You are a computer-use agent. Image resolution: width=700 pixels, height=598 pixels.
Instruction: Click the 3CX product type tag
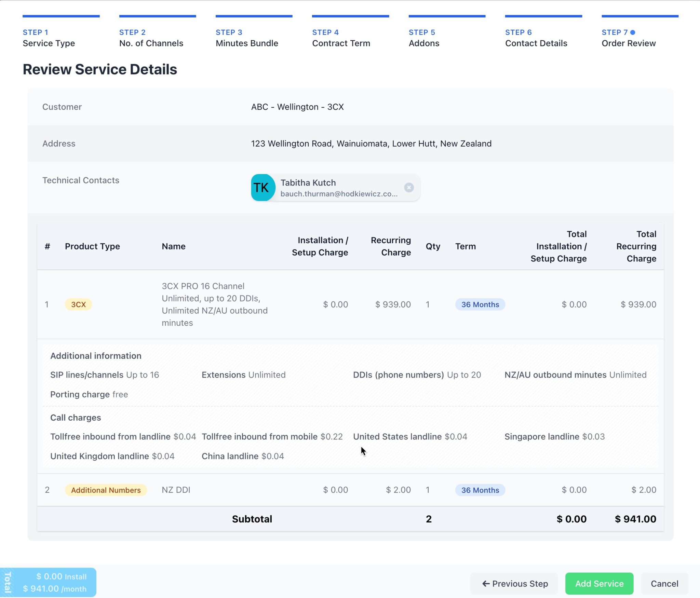(x=78, y=304)
